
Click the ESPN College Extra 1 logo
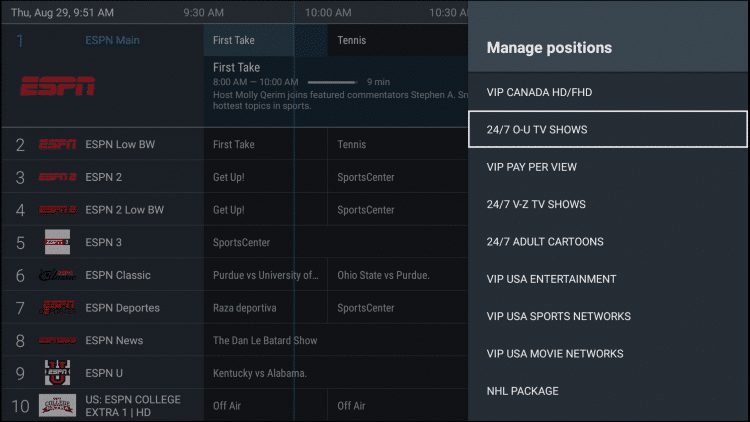(57, 405)
